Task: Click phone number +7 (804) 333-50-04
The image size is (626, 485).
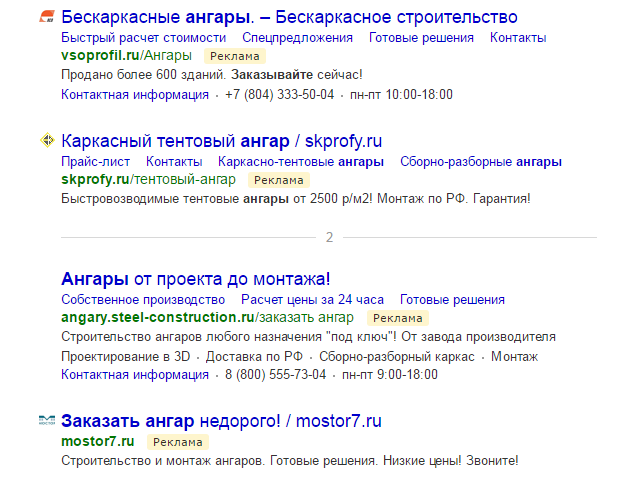Action: tap(279, 95)
